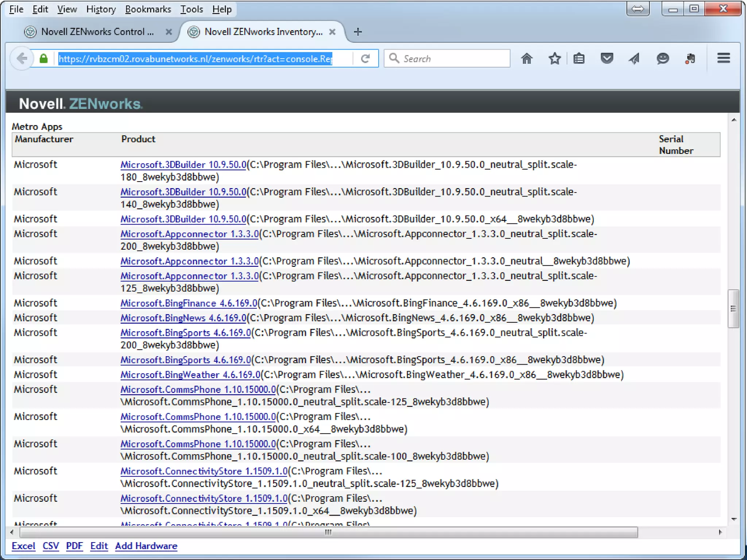The width and height of the screenshot is (747, 560).
Task: Close the Novell ZENworks Inventory tab
Action: click(332, 32)
